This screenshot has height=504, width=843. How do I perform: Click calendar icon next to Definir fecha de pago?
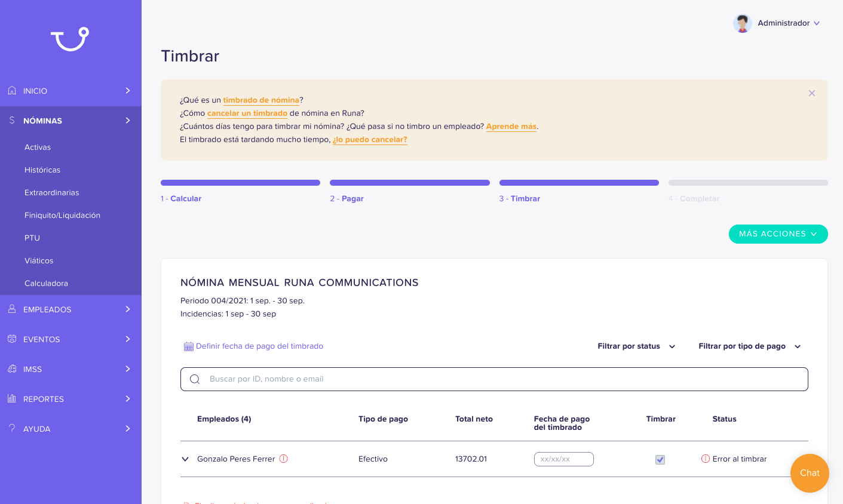click(189, 346)
